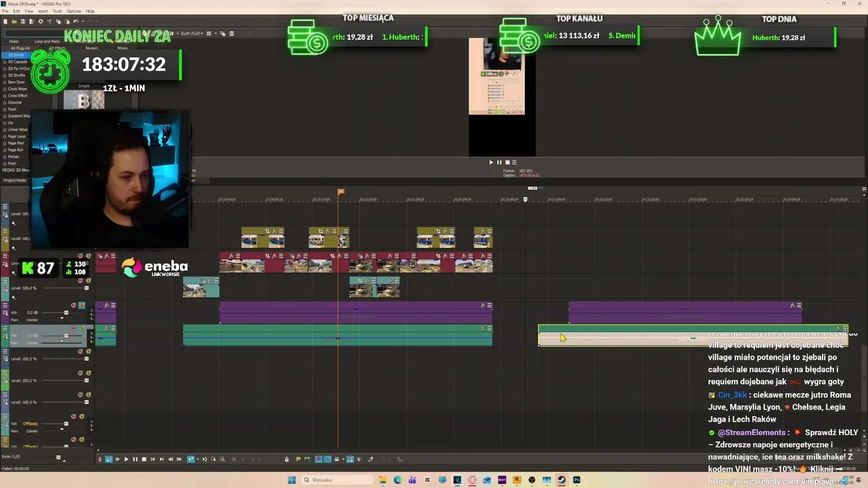Image resolution: width=868 pixels, height=488 pixels.
Task: Select the Dissolve transition
Action: (14, 102)
